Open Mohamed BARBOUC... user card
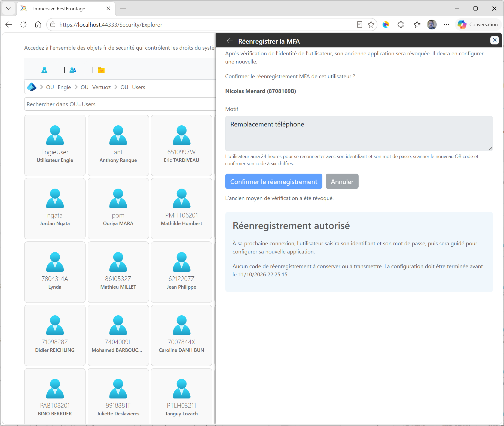 [x=118, y=335]
